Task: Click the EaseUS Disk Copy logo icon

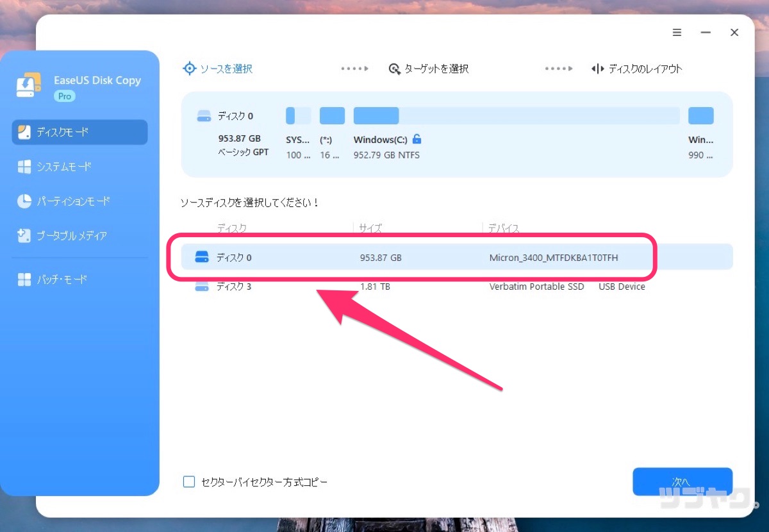Action: (x=28, y=84)
